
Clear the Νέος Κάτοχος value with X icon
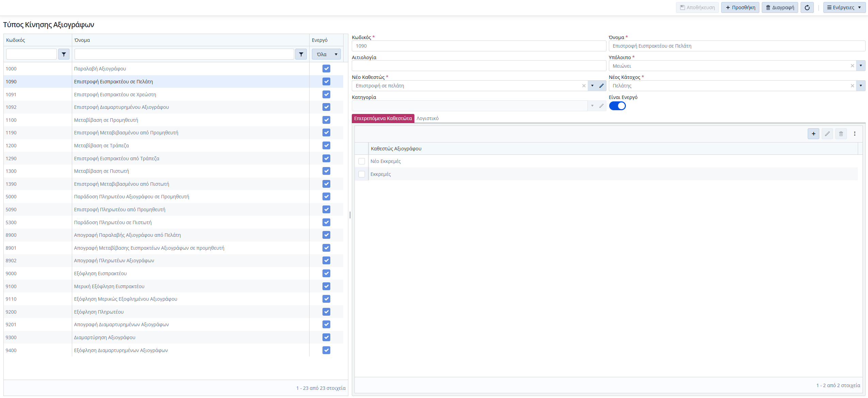click(x=852, y=86)
